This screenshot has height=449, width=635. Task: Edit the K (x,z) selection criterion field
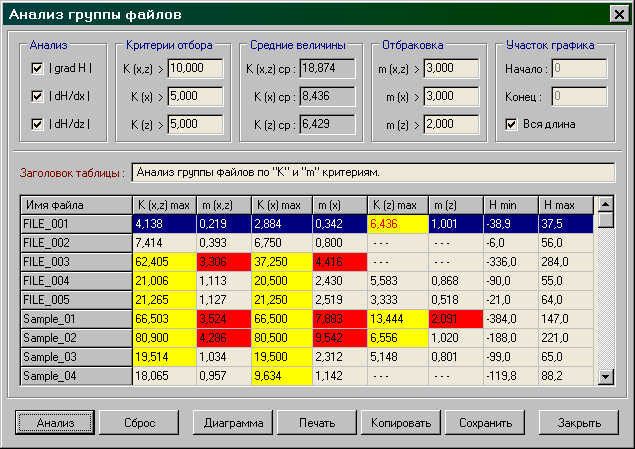tap(194, 68)
